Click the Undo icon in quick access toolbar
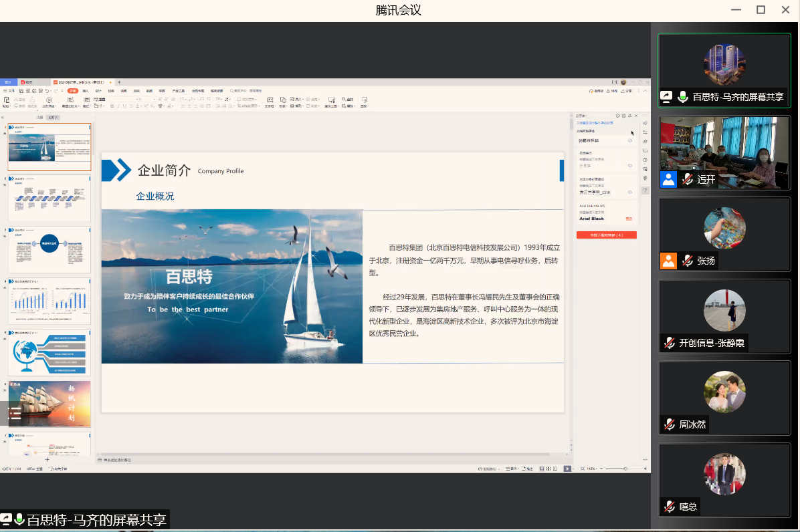This screenshot has width=800, height=532. (46, 91)
